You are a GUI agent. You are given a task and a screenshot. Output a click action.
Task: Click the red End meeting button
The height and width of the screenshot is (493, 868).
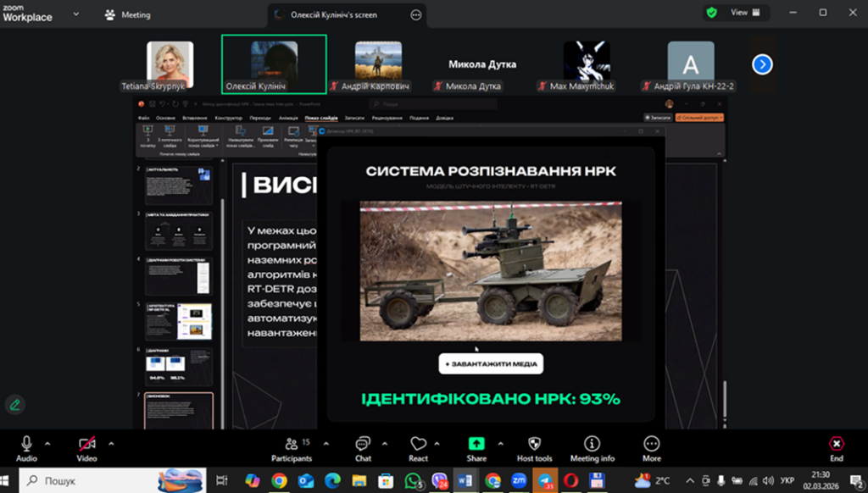click(x=836, y=444)
